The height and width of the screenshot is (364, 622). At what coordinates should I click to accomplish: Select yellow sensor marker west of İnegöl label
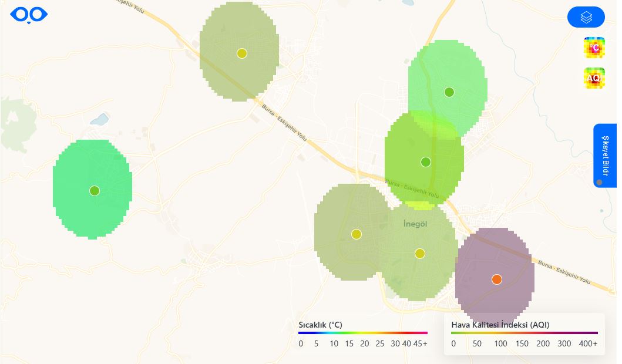click(356, 234)
